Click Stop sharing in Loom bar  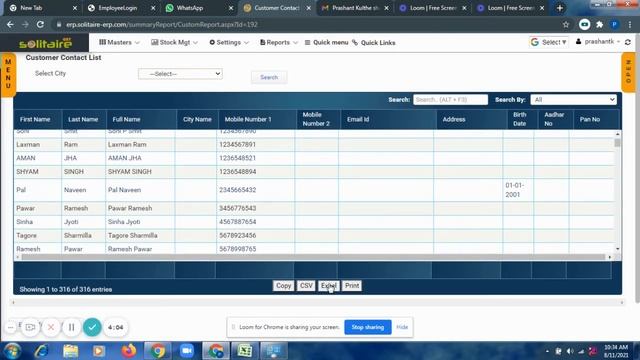368,327
